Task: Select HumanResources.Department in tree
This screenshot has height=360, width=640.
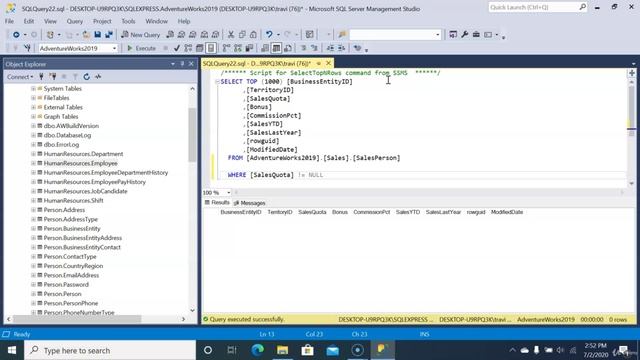Action: click(83, 154)
